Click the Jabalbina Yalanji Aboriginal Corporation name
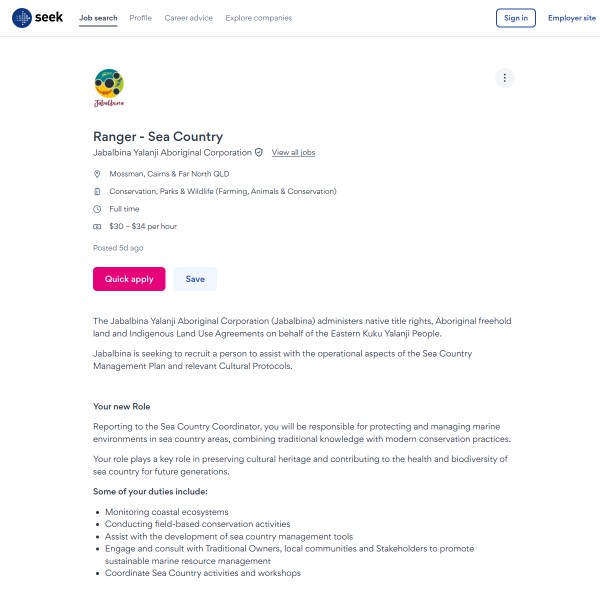 172,153
